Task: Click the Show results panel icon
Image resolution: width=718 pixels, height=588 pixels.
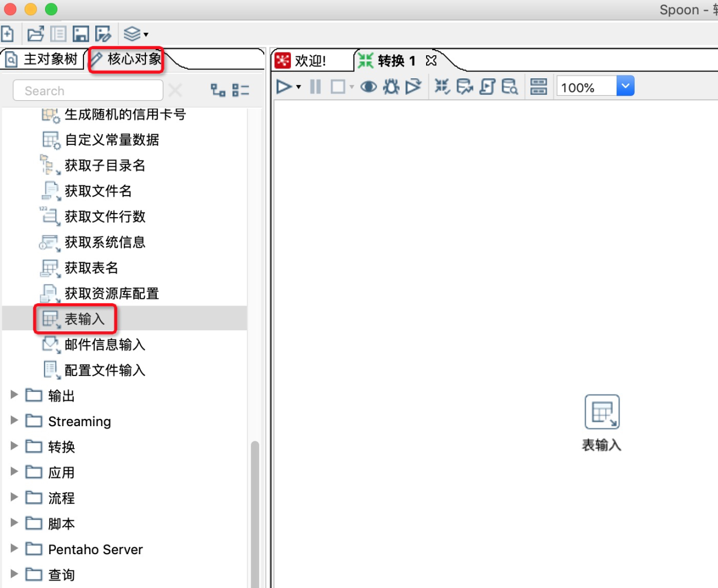Action: click(x=539, y=87)
